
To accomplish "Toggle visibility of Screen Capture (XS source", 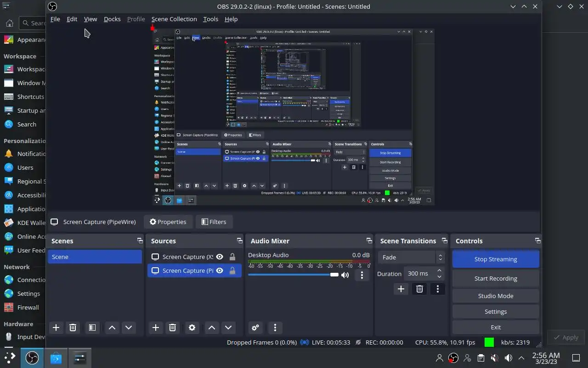I will tap(220, 257).
